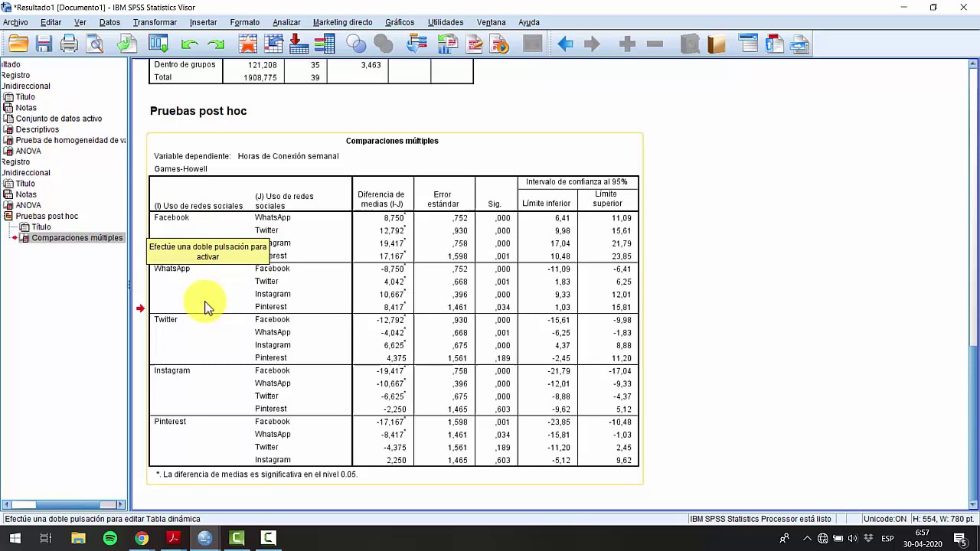The height and width of the screenshot is (551, 980).
Task: Open Spotify from the taskbar
Action: click(109, 538)
